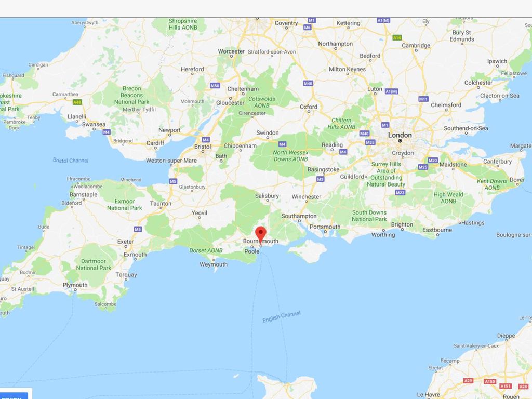This screenshot has width=532, height=399.
Task: Click the M23 shield south of Croydon
Action: [x=400, y=193]
